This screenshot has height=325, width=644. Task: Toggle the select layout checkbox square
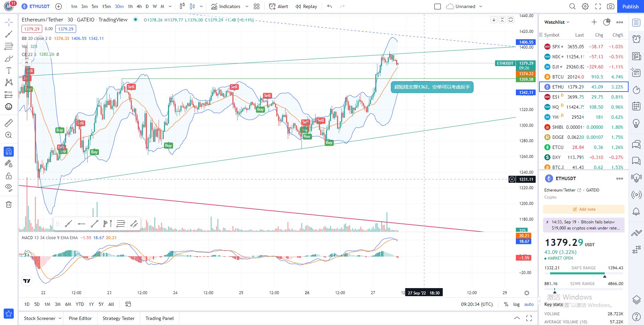(437, 6)
